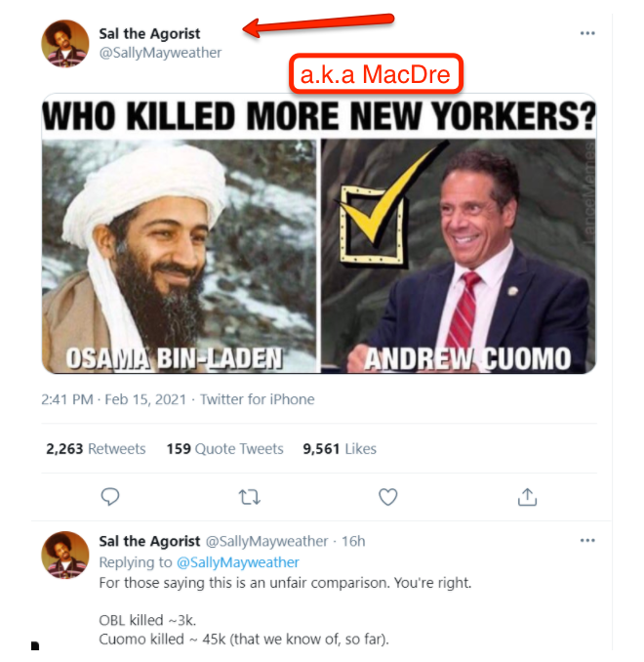Image resolution: width=644 pixels, height=662 pixels.
Task: Show the 159 Quote Tweets
Action: pyautogui.click(x=224, y=449)
